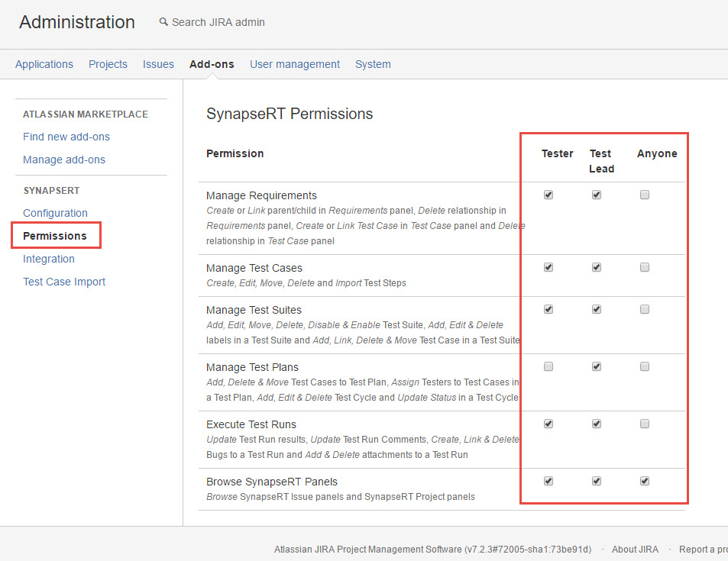Click the About JIRA footer link
The width and height of the screenshot is (728, 561).
point(635,550)
